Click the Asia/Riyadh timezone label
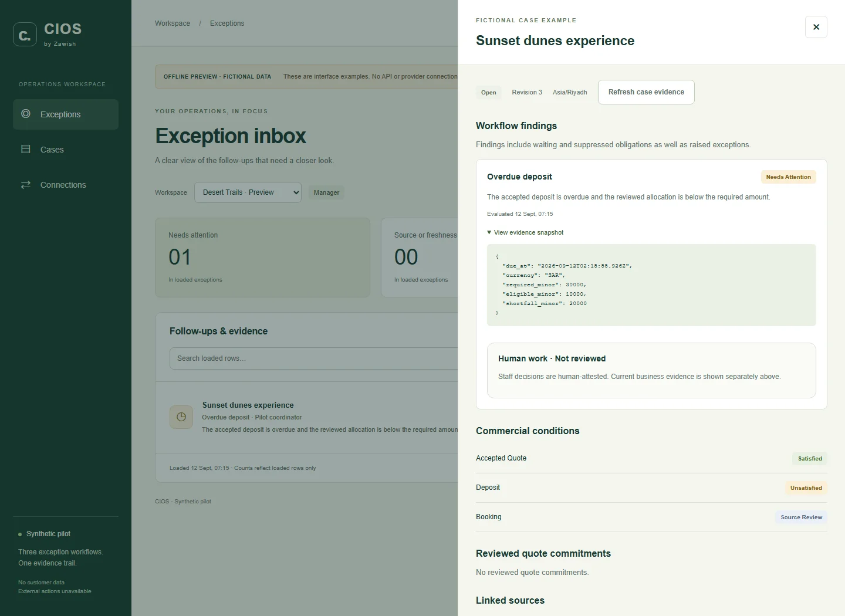 570,92
